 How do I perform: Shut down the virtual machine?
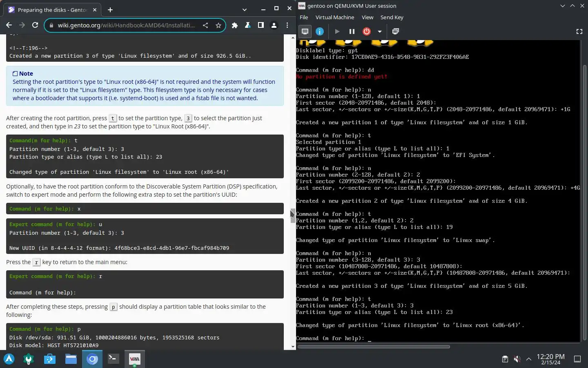[x=367, y=31]
